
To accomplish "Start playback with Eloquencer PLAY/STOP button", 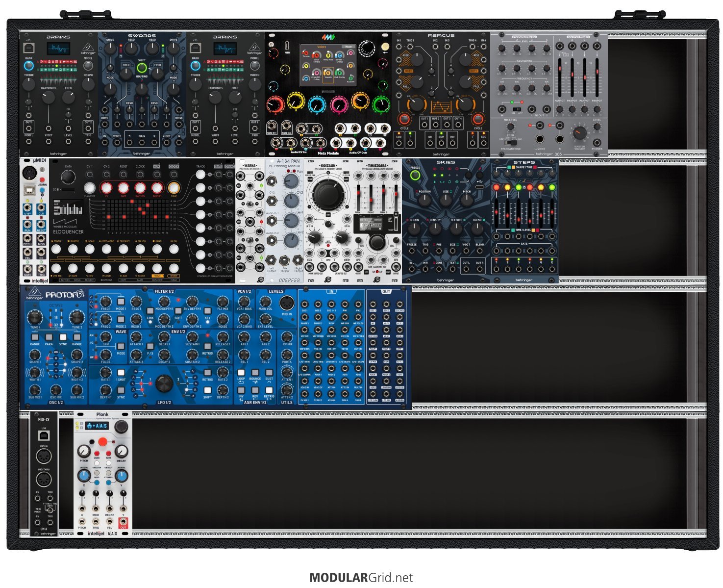I will pyautogui.click(x=90, y=188).
